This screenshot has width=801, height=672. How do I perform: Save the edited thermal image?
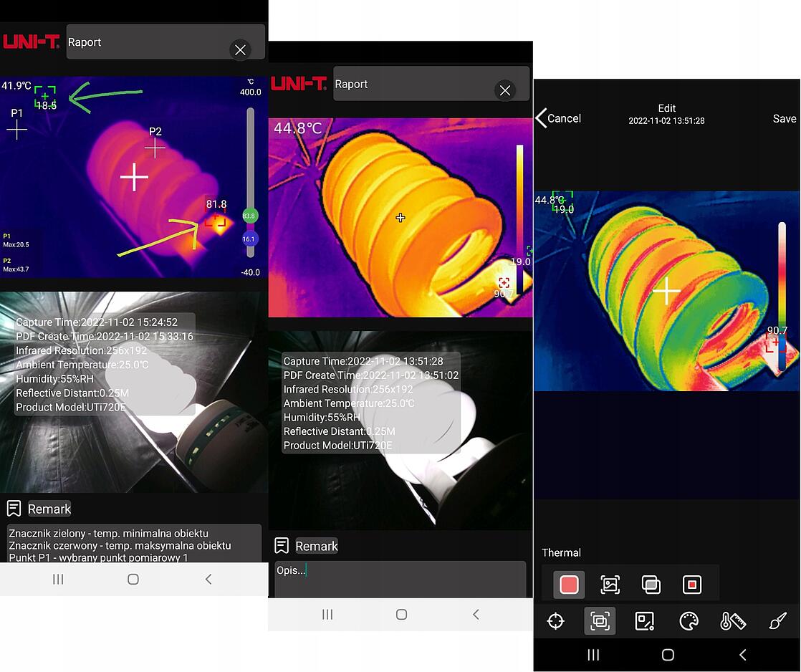784,118
